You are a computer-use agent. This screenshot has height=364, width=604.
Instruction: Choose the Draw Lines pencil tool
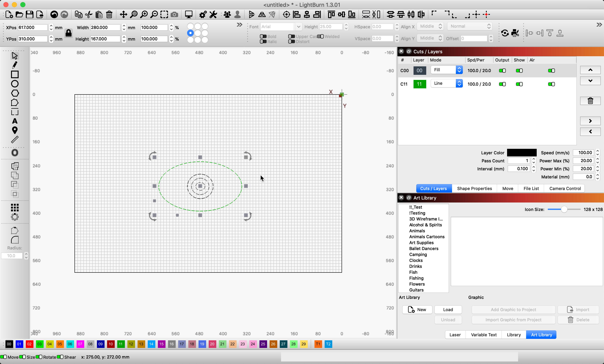[15, 65]
